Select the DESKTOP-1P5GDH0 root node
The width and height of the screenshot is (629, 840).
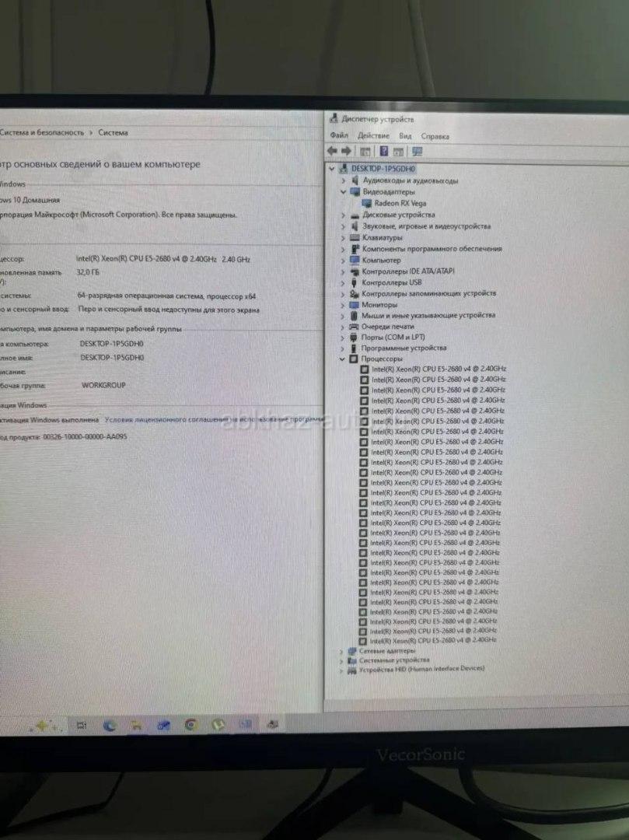point(383,169)
